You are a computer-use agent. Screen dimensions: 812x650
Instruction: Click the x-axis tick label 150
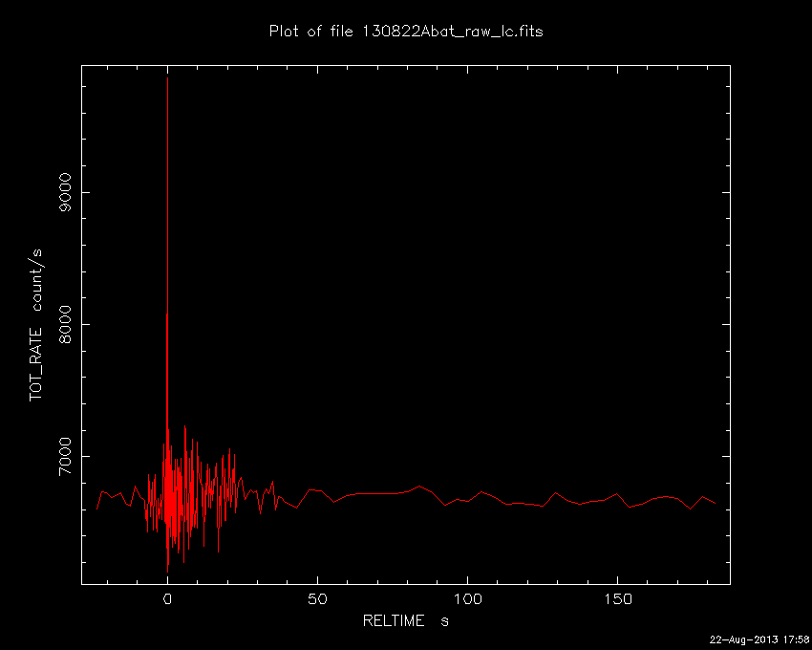point(618,599)
